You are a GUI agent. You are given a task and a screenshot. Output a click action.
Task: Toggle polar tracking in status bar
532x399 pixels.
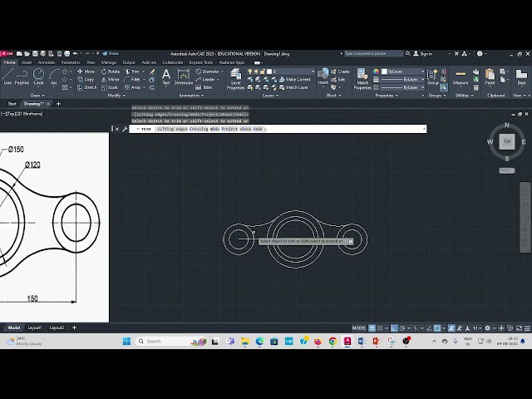[402, 328]
